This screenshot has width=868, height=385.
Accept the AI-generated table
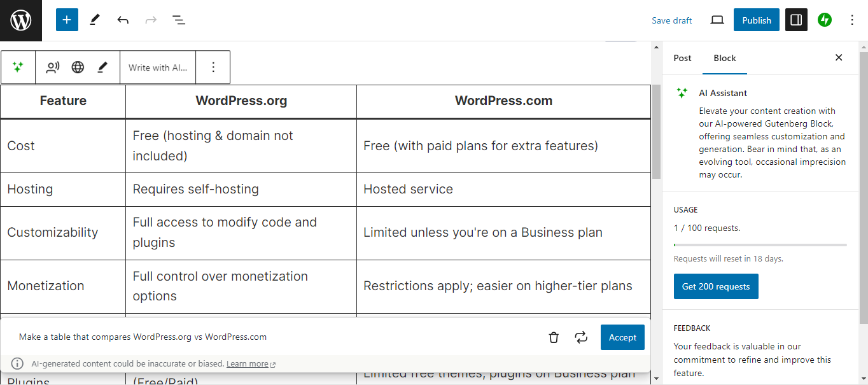pos(622,337)
